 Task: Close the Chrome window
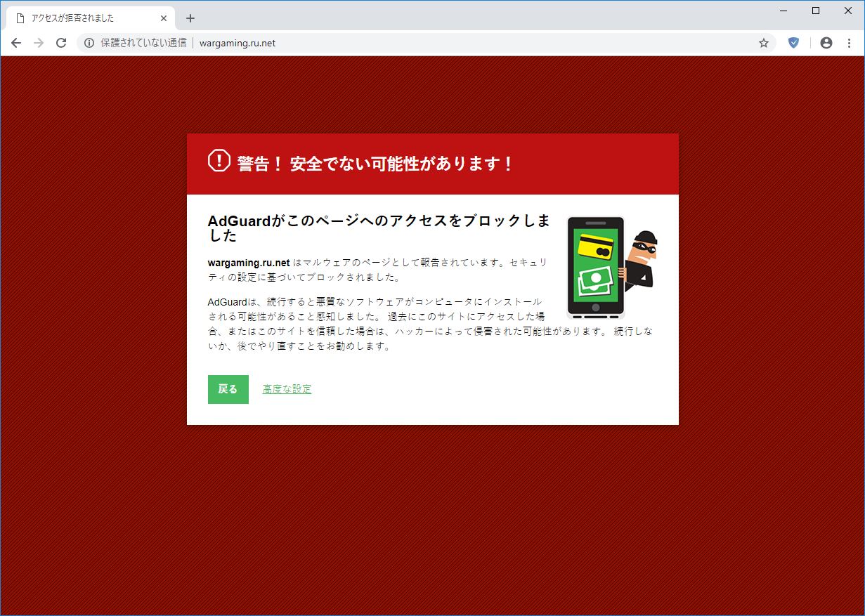848,11
